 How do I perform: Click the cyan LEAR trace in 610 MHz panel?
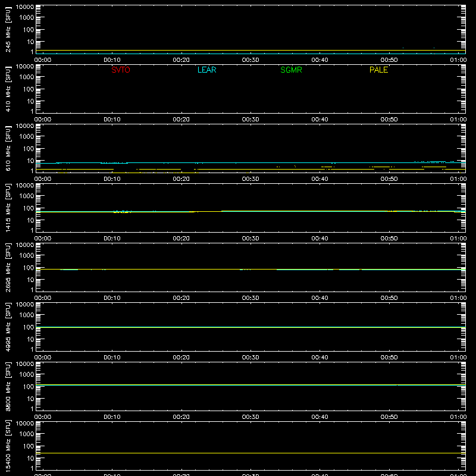(250, 162)
